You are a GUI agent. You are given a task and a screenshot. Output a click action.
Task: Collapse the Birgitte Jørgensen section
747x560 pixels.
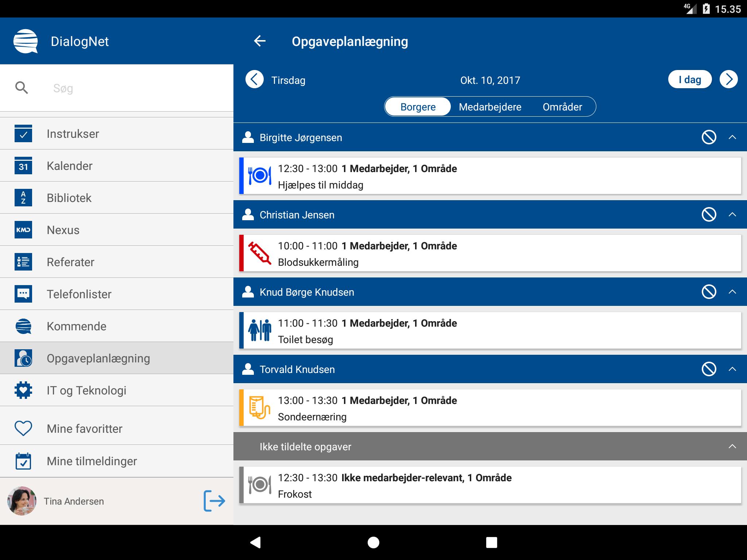tap(732, 137)
